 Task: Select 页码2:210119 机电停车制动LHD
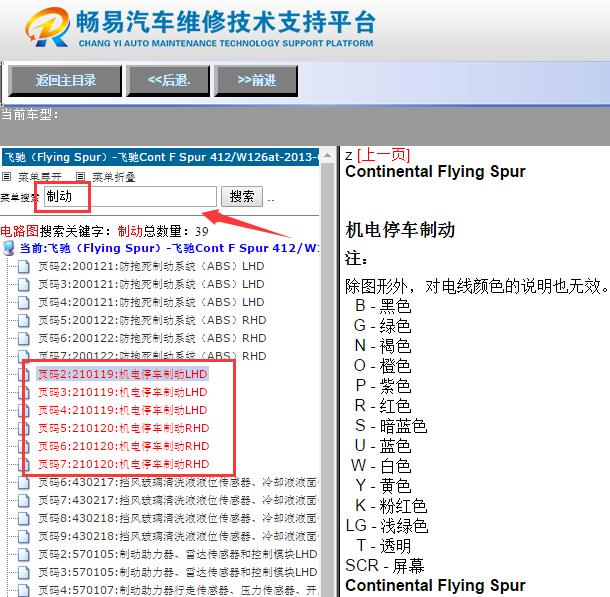point(123,374)
